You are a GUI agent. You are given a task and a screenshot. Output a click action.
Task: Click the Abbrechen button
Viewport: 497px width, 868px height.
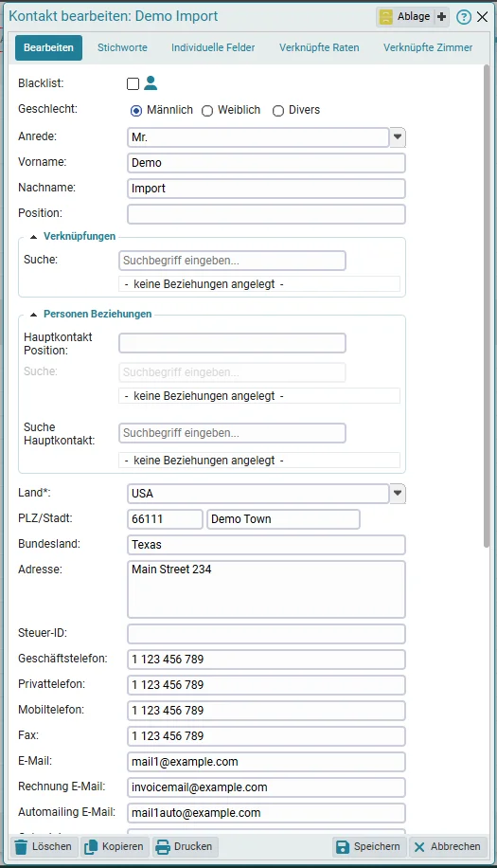tap(448, 846)
